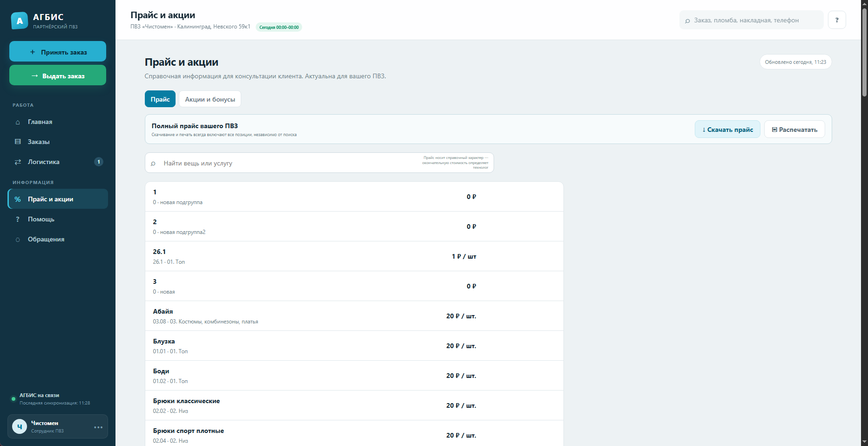This screenshot has width=868, height=446.
Task: Open the Чистомен profile three-dots menu
Action: 98,427
